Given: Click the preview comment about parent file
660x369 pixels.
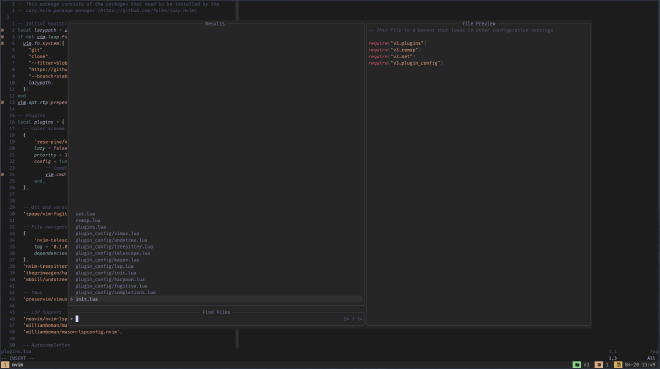Looking at the screenshot, I should 461,30.
